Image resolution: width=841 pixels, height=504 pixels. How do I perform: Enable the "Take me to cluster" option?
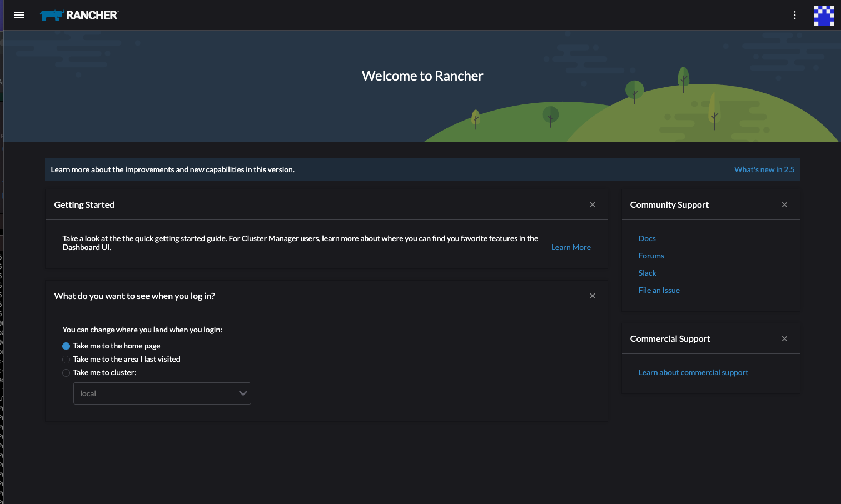[x=66, y=372]
